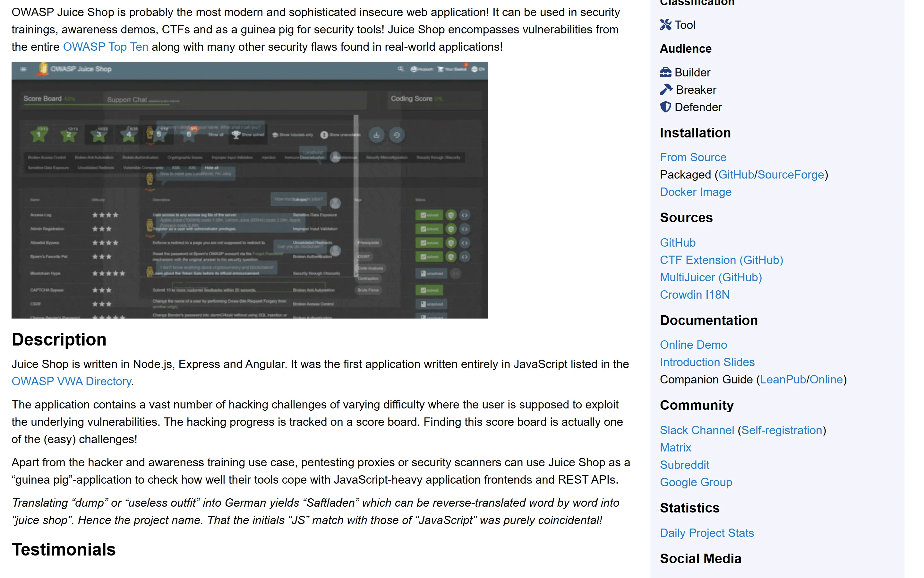Click the Tool wrench icon under Classification
The width and height of the screenshot is (924, 578).
665,25
